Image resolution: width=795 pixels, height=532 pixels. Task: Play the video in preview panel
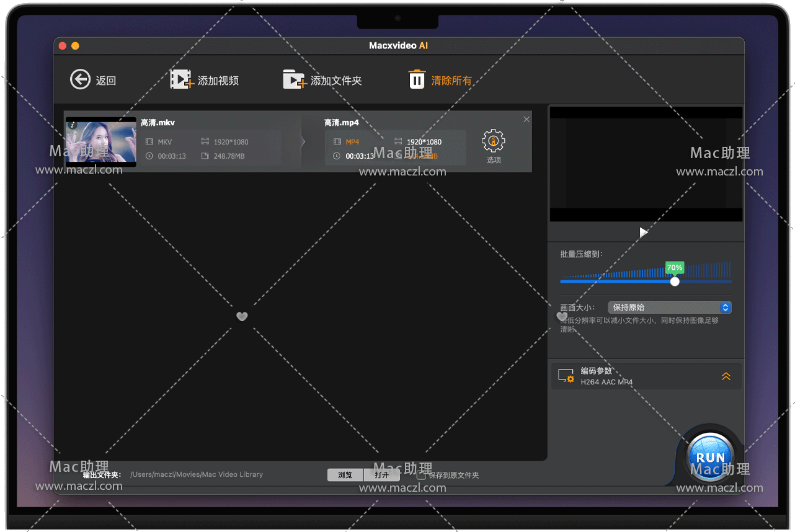pos(644,232)
